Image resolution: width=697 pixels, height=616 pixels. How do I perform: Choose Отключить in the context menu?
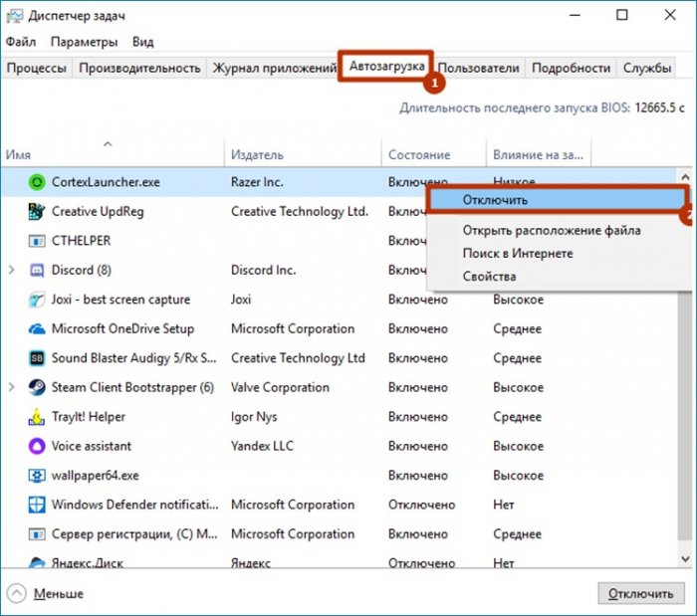pos(557,200)
